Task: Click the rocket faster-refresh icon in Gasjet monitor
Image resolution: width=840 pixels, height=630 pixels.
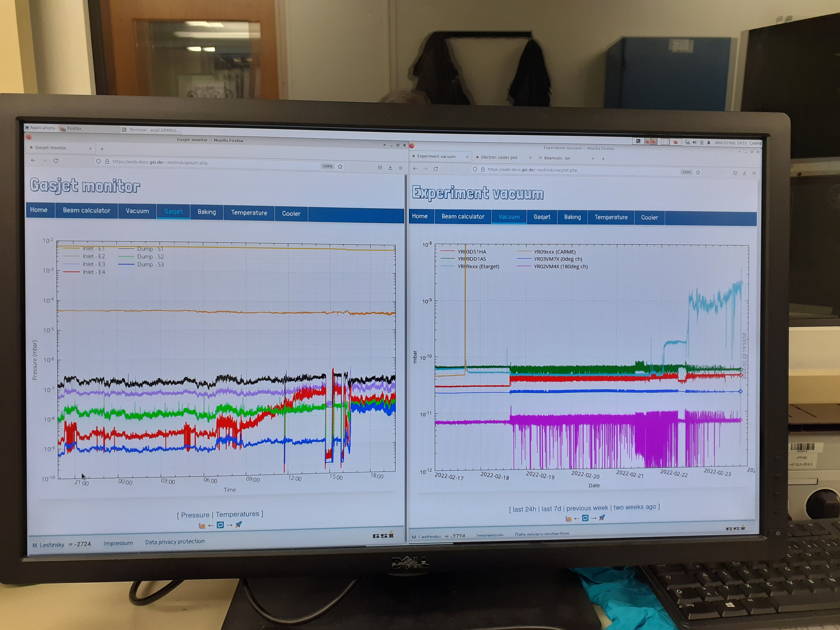Action: [238, 524]
